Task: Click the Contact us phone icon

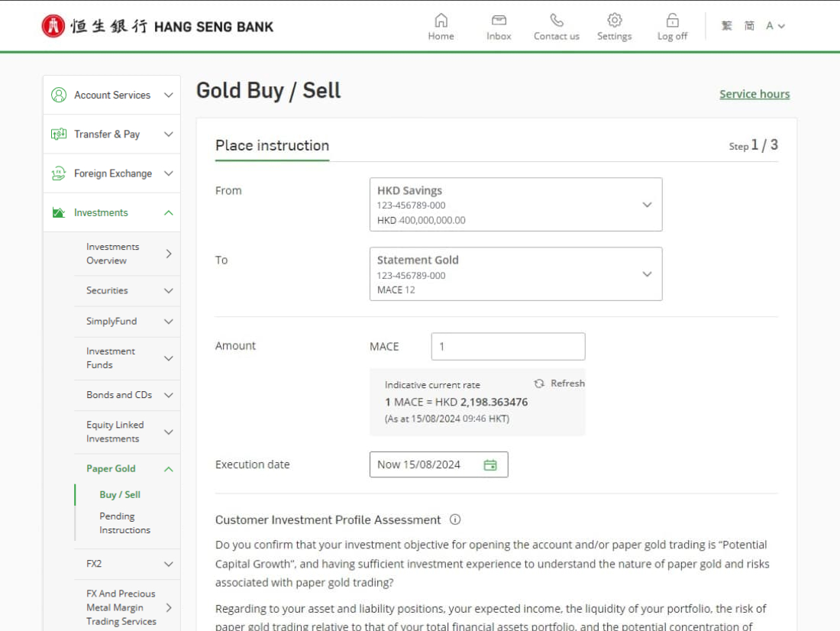Action: (556, 25)
